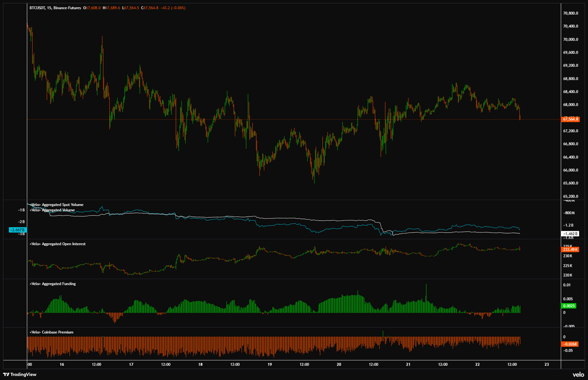Screen dimensions: 588x380
Task: Click the orange −0.0268 premium tag
Action: pos(570,344)
